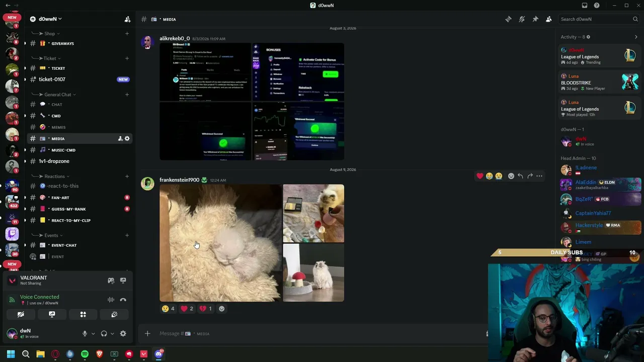
Task: Deafen with the headphones icon
Action: (104, 334)
